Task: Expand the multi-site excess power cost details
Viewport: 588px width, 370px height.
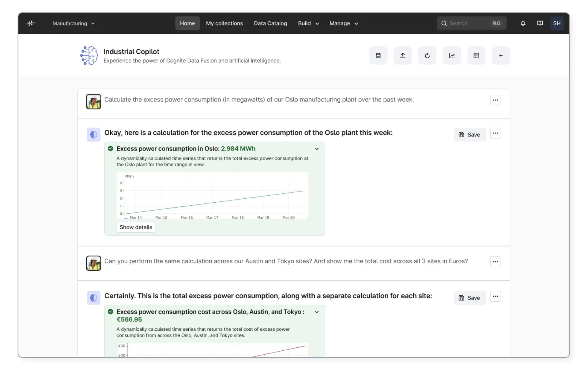Action: pos(317,311)
